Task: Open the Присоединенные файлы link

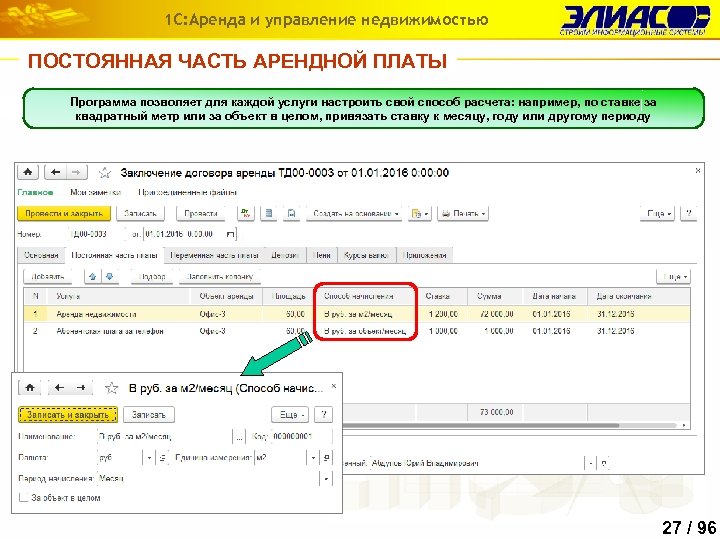Action: 187,192
